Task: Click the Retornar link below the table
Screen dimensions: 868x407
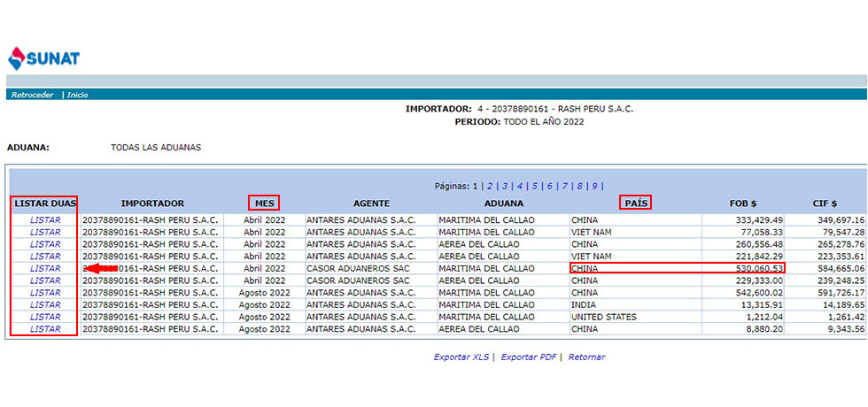Action: coord(586,357)
